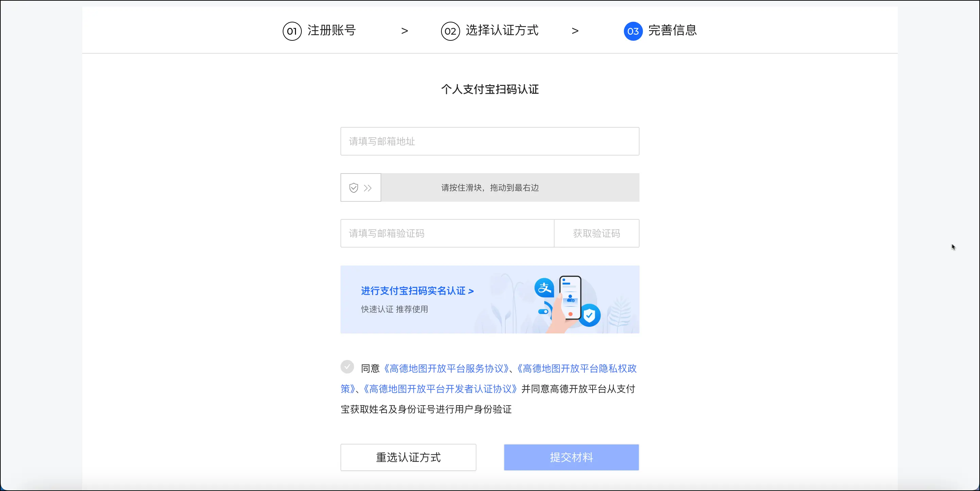
Task: Click the Alipay logo icon in banner
Action: point(544,288)
